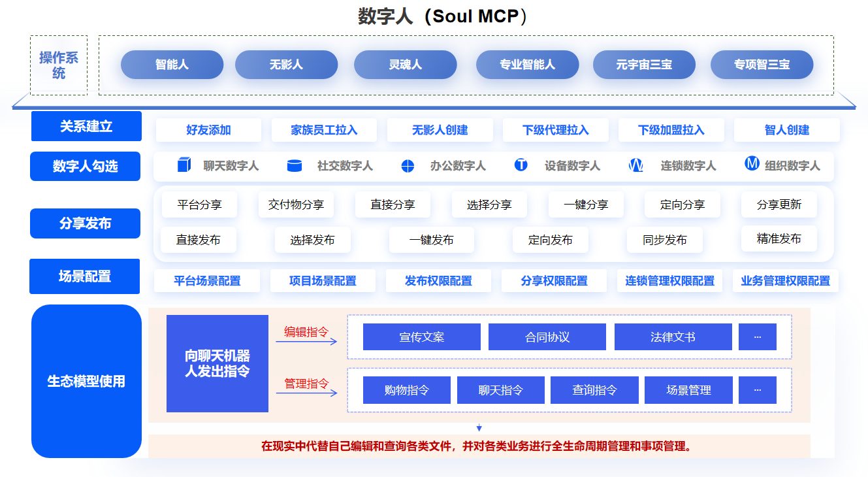Click the 向聊天机器人发出指令 block
Screen dimensions: 868x477
[217, 363]
